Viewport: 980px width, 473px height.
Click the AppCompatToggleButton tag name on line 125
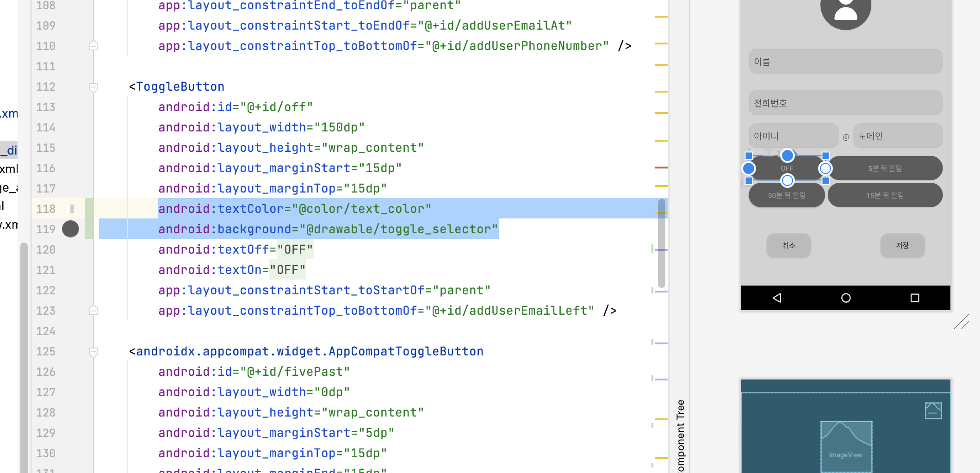coord(310,352)
